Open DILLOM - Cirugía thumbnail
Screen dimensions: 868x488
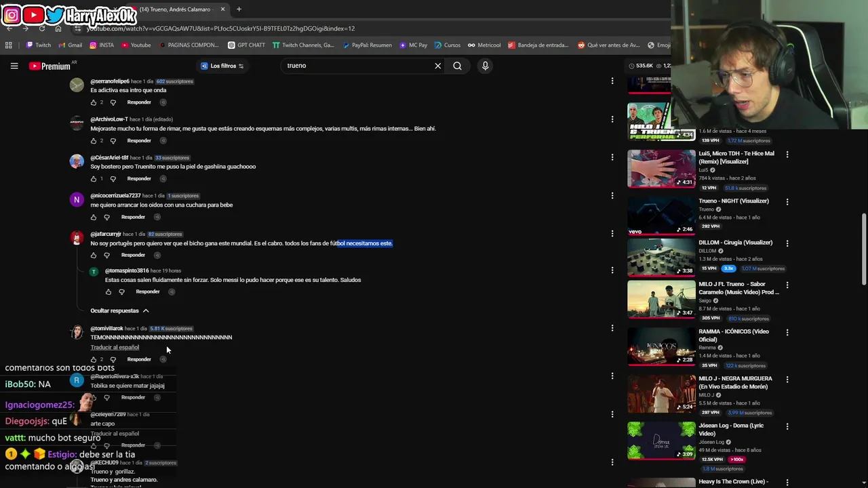point(661,258)
